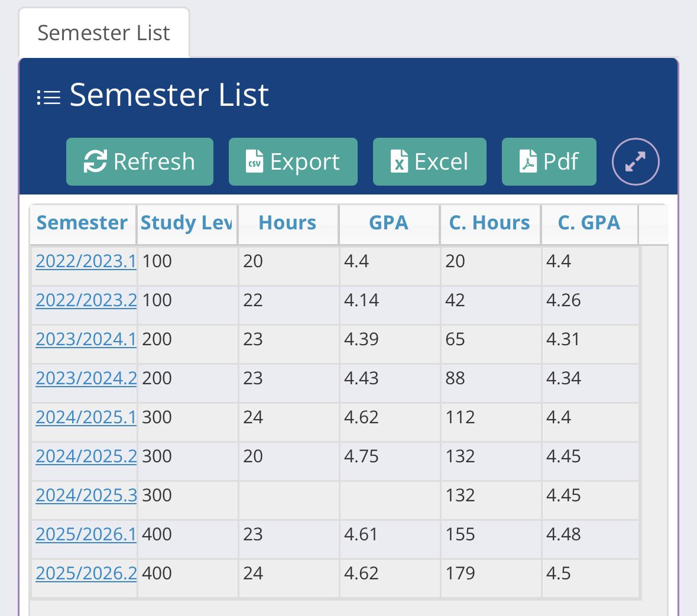697x616 pixels.
Task: Select GPA cell in 2025/2026.2 row
Action: 390,578
